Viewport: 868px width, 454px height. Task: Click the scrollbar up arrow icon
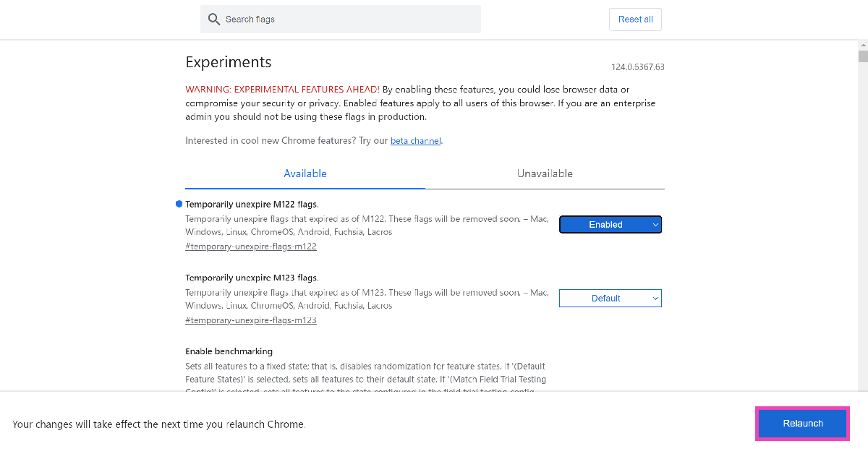tap(861, 45)
